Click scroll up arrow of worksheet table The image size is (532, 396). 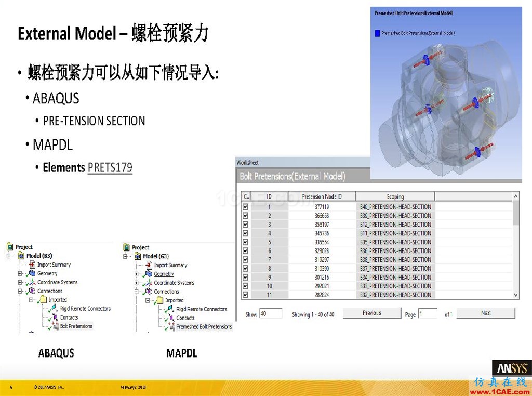(516, 196)
